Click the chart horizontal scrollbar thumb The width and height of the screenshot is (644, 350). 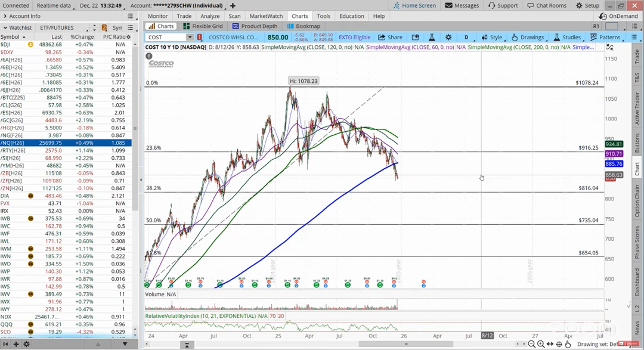(406, 344)
